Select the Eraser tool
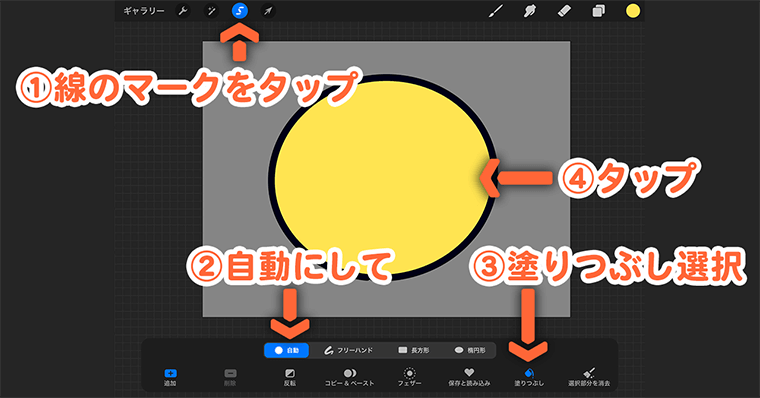 (564, 11)
